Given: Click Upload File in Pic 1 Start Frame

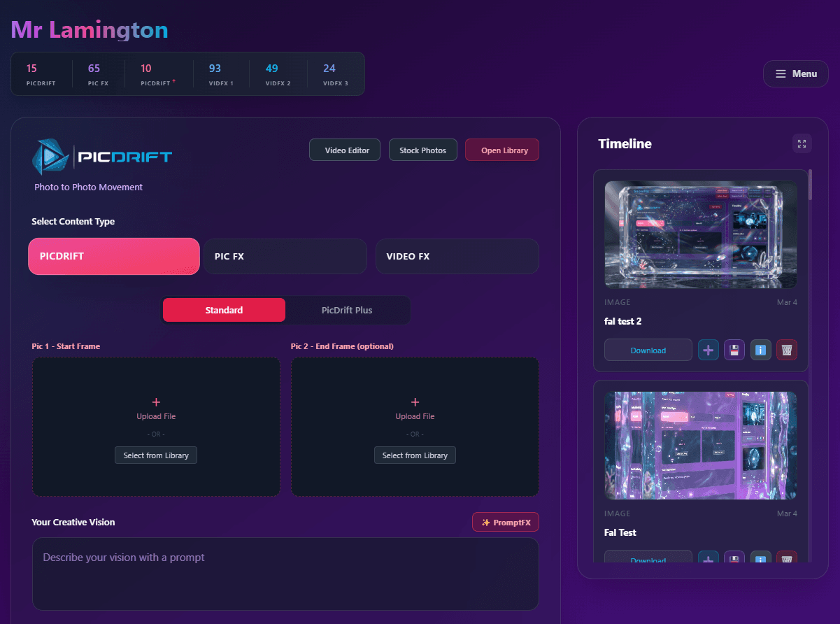Looking at the screenshot, I should (156, 416).
